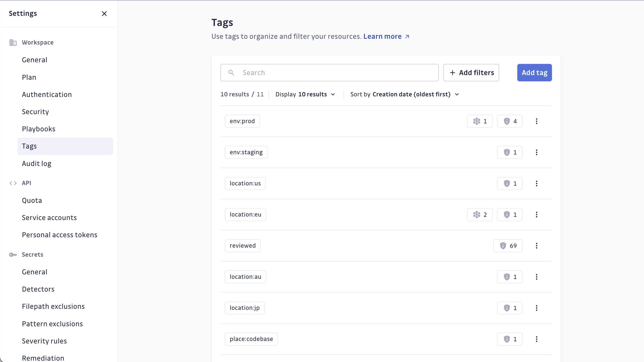Click location:jp shield badge

pos(510,308)
